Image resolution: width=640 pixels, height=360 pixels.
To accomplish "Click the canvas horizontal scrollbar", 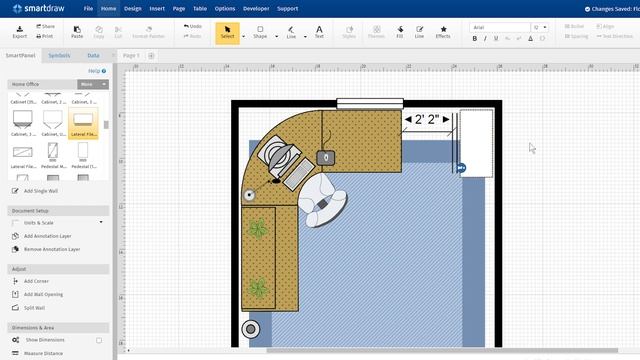I will coord(442,350).
